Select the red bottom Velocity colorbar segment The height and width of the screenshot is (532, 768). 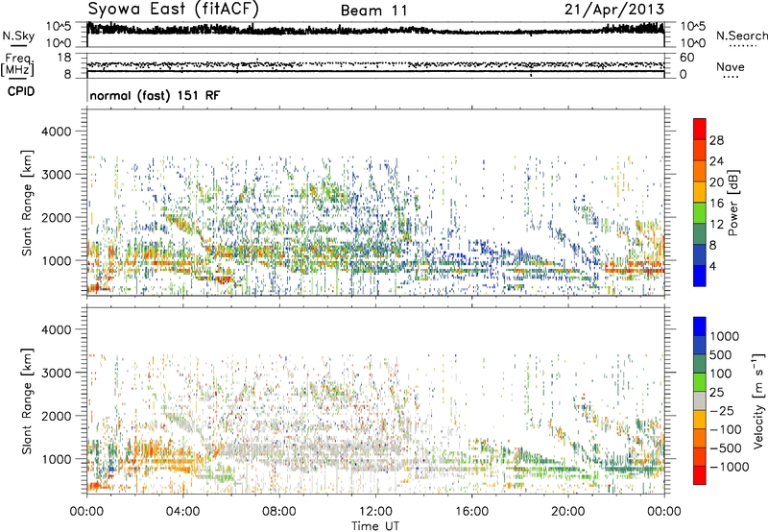pyautogui.click(x=700, y=475)
